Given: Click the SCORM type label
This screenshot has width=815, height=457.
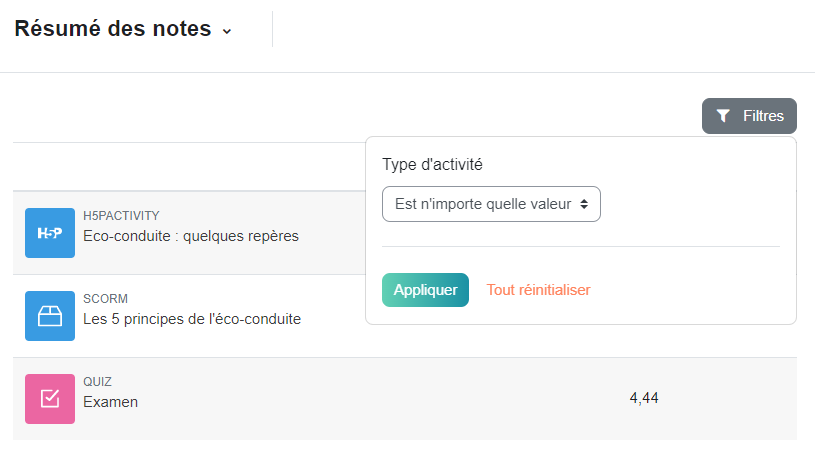Looking at the screenshot, I should point(106,299).
